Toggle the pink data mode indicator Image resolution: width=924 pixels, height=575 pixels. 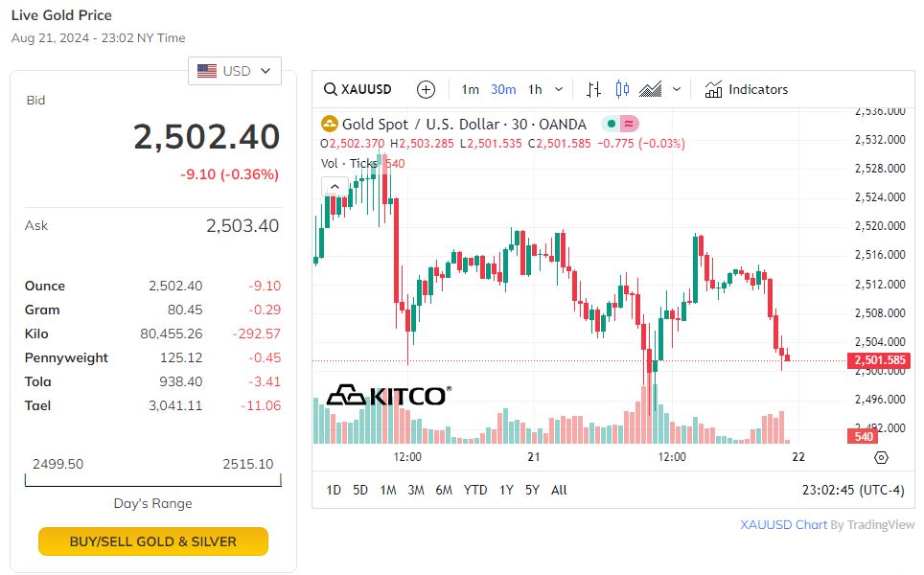tap(629, 124)
